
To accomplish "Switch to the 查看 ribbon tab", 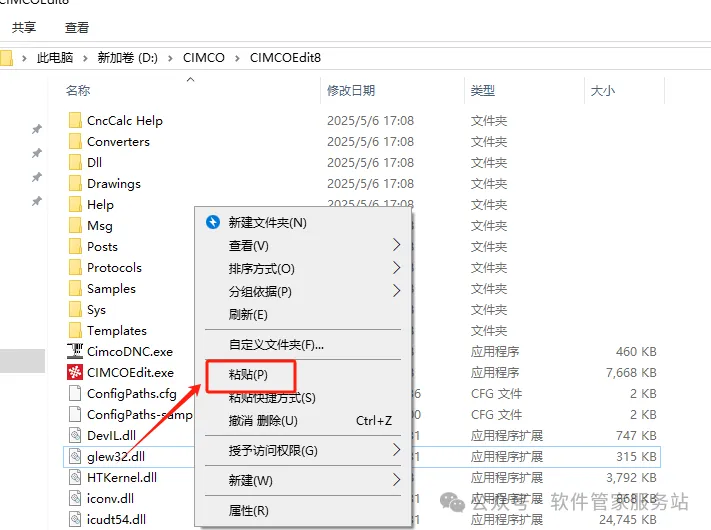I will 77,28.
